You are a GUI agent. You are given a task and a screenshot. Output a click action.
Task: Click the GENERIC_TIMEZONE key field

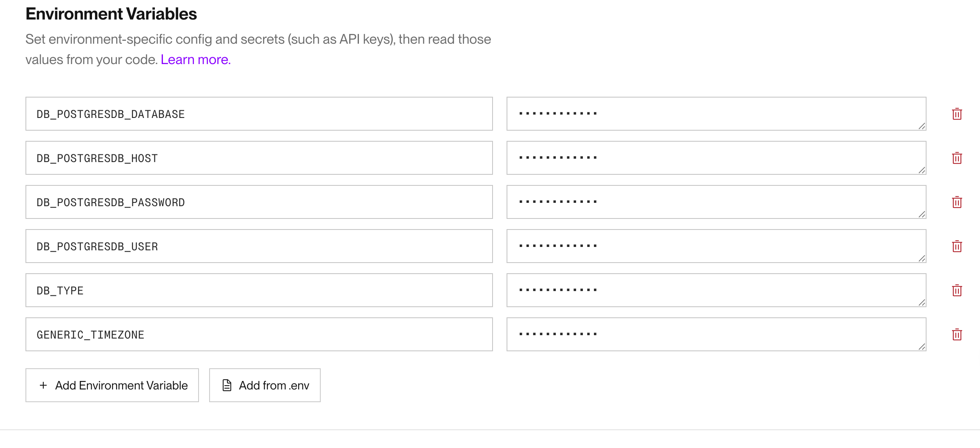[x=259, y=335]
